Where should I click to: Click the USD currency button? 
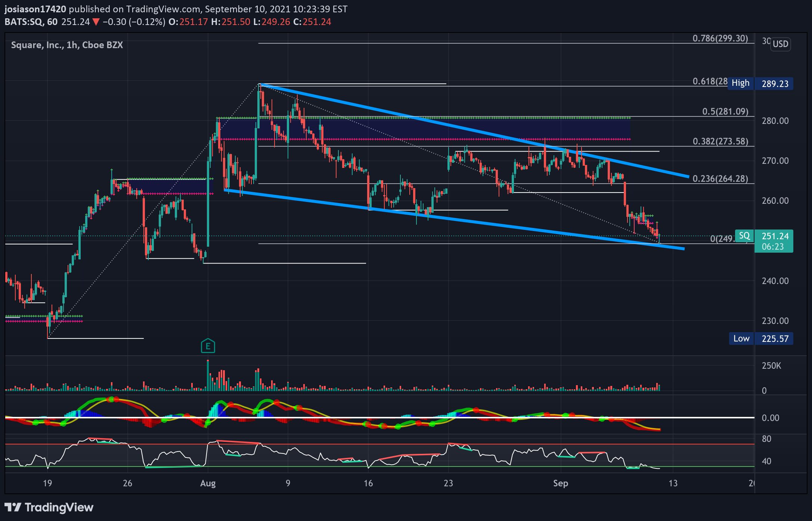tap(781, 44)
